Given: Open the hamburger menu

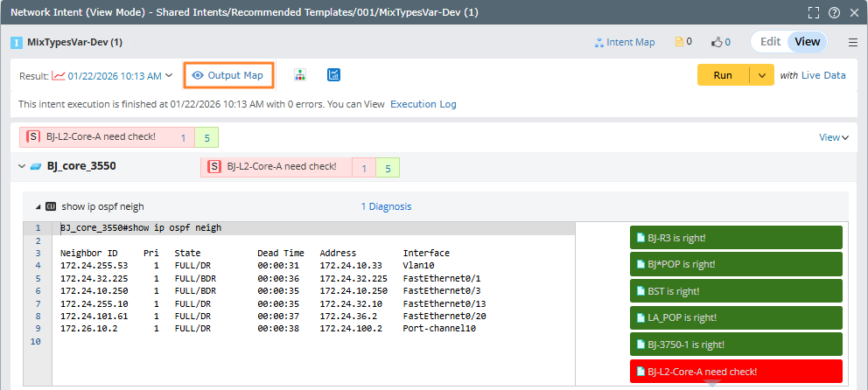Looking at the screenshot, I should (852, 43).
